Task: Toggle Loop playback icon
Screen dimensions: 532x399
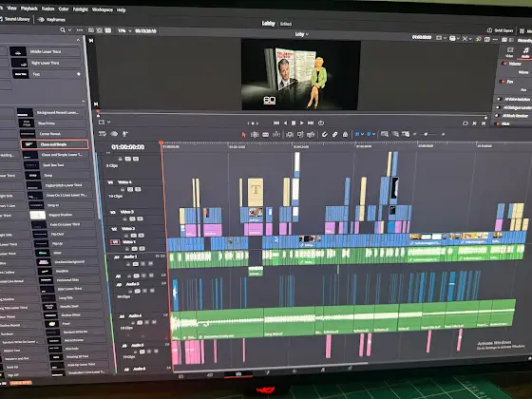Action: point(321,123)
